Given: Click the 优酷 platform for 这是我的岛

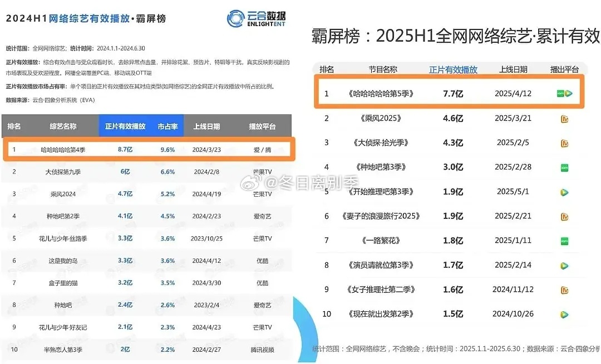Looking at the screenshot, I should tap(262, 261).
